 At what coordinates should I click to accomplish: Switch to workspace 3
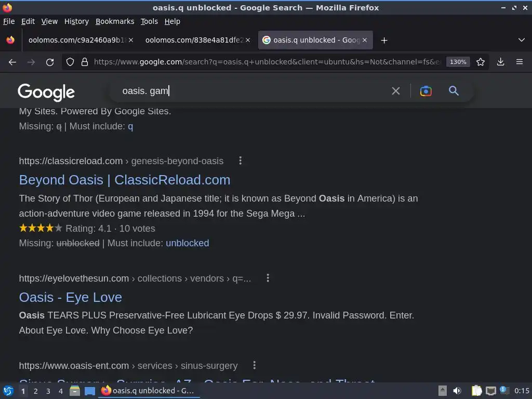[x=48, y=391]
